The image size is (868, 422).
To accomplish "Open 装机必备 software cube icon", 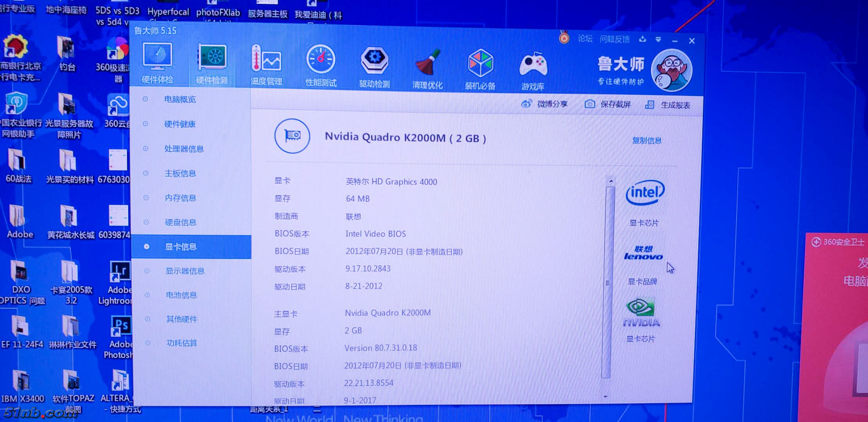I will tap(480, 63).
